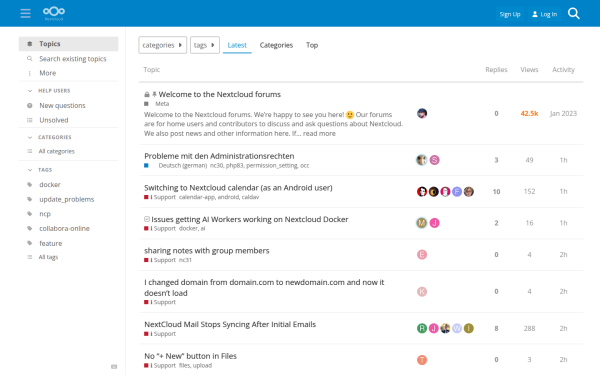600x375 pixels.
Task: Click the F avatar on calendar topic row
Action: [x=457, y=191]
